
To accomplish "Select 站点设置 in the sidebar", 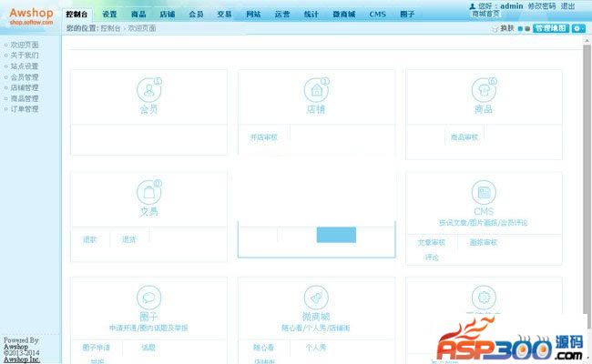I will pos(25,66).
